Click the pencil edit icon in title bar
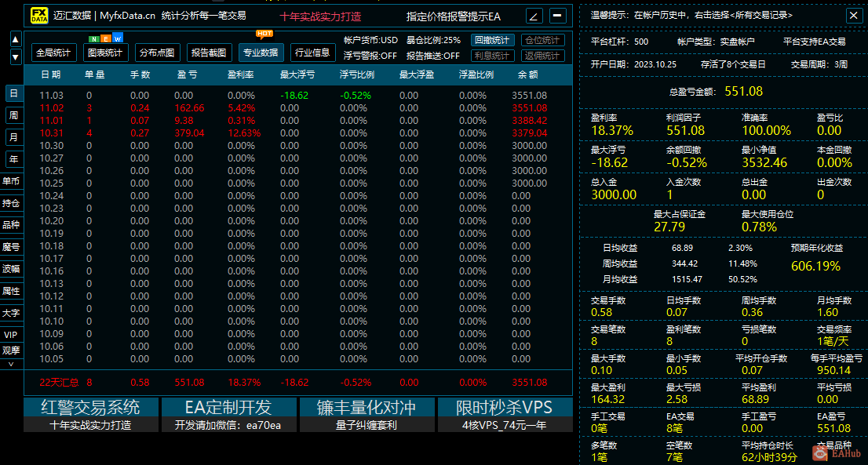Screen dimensions: 868x465 [x=534, y=16]
